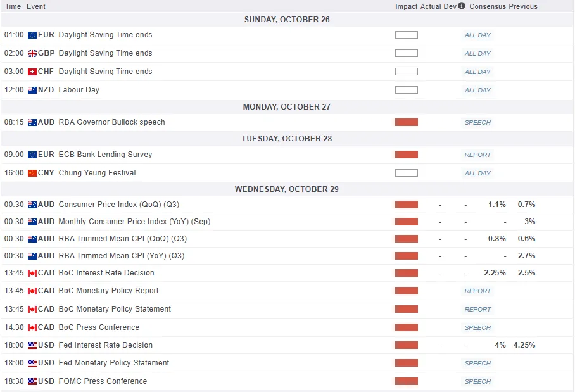
Task: Click the Previous column header
Action: [x=523, y=6]
